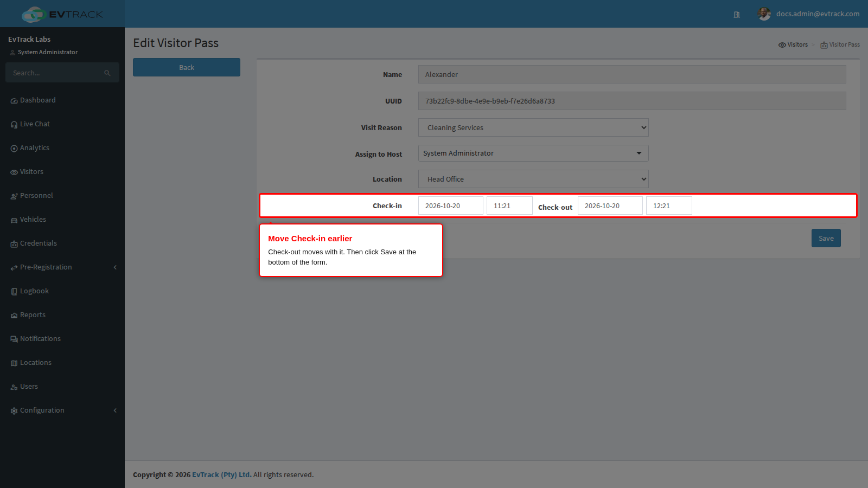Click the Reports icon in sidebar
Viewport: 868px width, 488px height.
(x=14, y=316)
